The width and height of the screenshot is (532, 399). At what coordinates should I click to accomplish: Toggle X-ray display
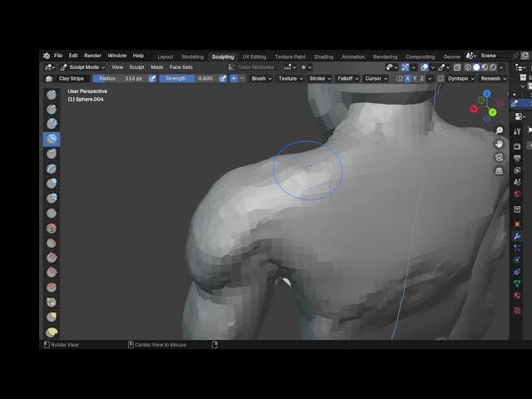(457, 67)
